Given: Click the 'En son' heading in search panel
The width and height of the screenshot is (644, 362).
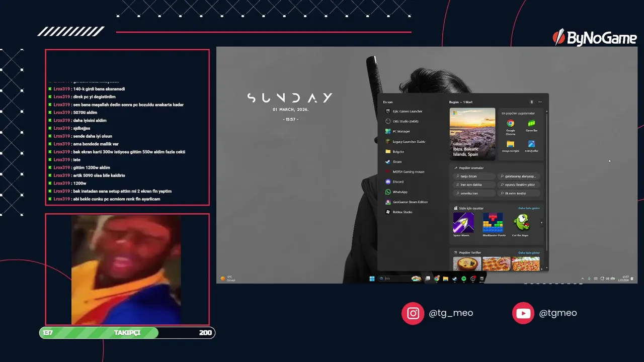Looking at the screenshot, I should [388, 102].
